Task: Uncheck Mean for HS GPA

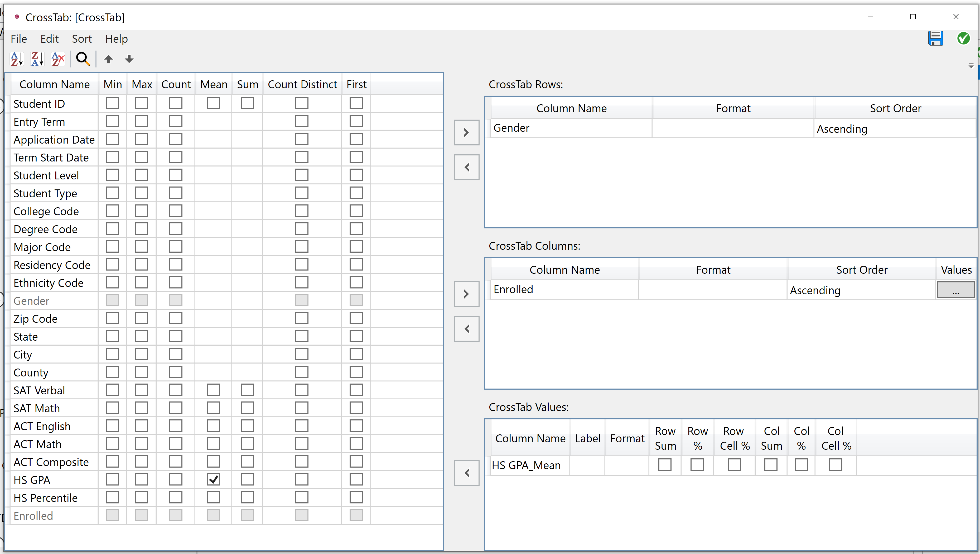Action: click(x=213, y=479)
